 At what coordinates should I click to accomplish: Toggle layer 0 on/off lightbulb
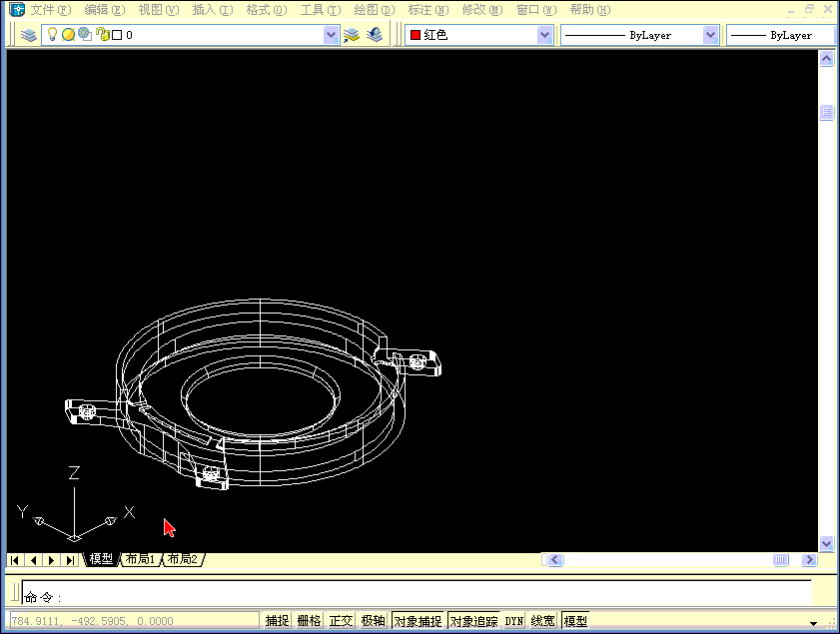(52, 34)
